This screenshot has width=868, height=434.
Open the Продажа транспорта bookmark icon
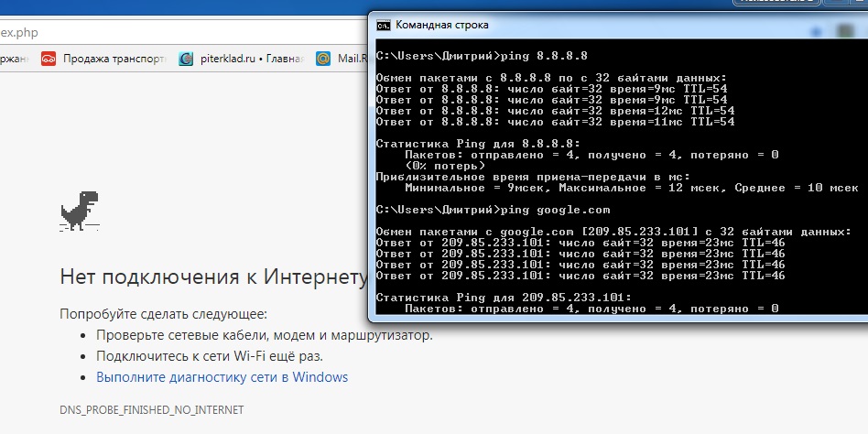coord(49,59)
